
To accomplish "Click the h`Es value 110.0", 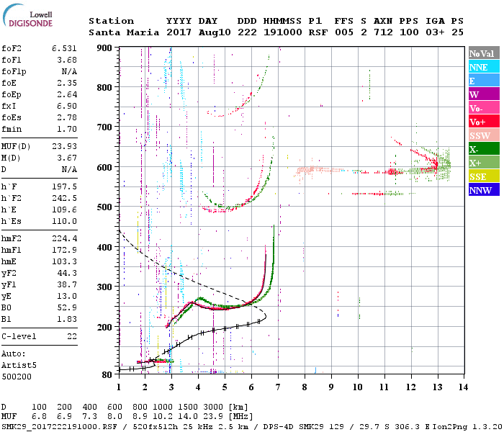I will tap(64, 222).
